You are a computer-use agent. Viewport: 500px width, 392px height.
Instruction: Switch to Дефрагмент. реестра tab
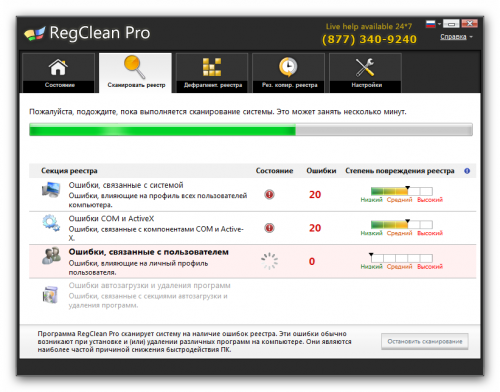click(x=212, y=73)
